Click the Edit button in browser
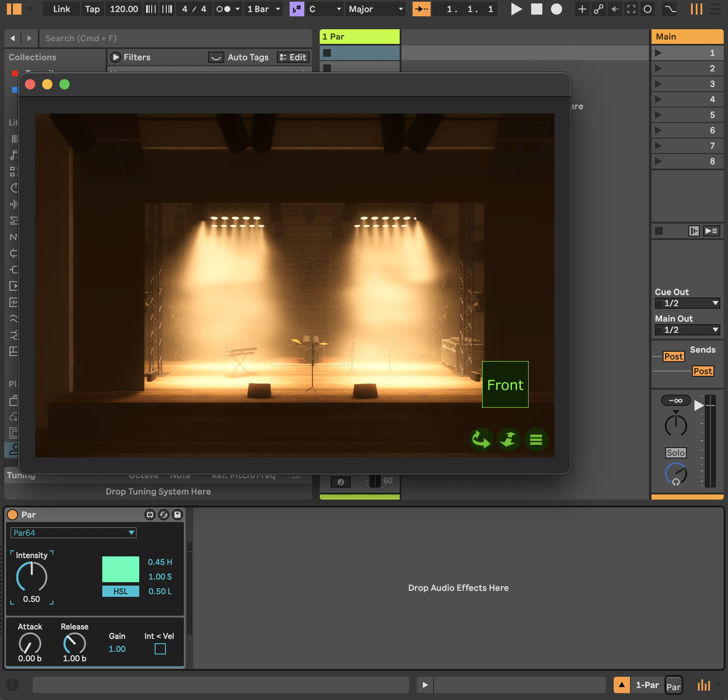This screenshot has height=700, width=728. 293,57
